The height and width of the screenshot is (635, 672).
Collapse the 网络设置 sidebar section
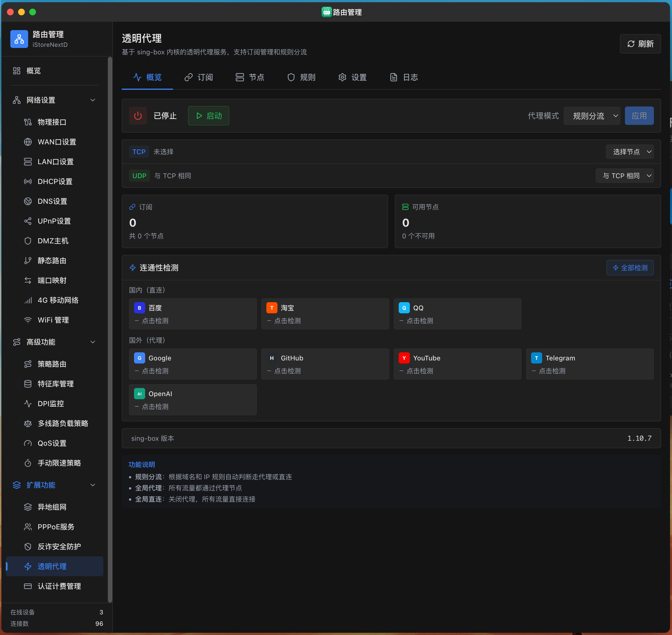(x=93, y=100)
